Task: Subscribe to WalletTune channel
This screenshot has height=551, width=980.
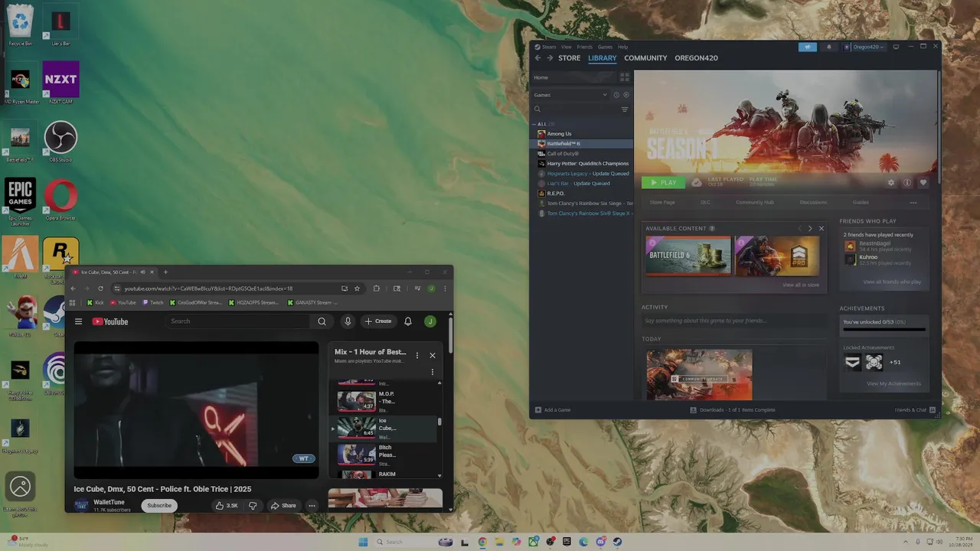Action: click(159, 505)
